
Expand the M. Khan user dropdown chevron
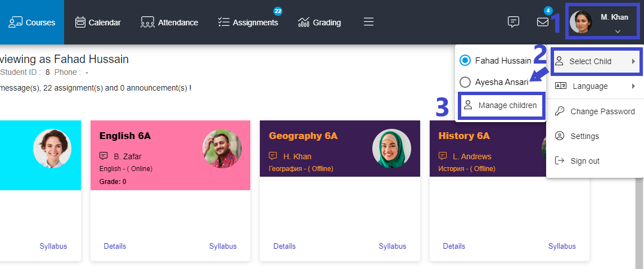[618, 32]
